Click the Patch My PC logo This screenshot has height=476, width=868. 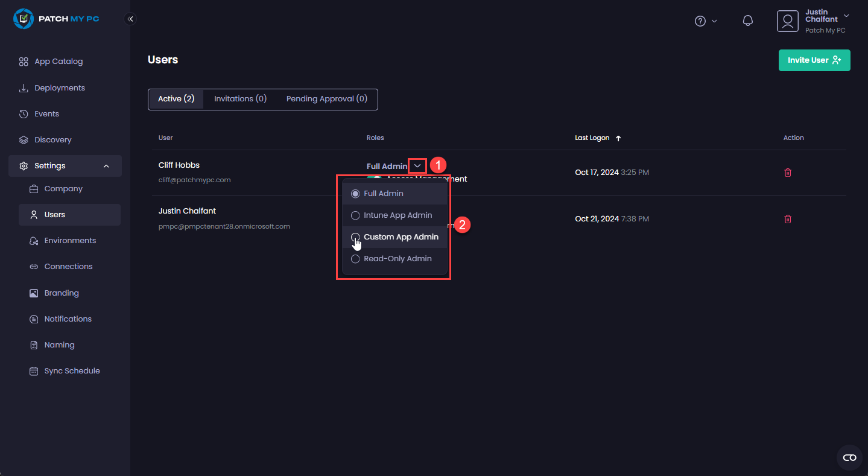tap(56, 19)
